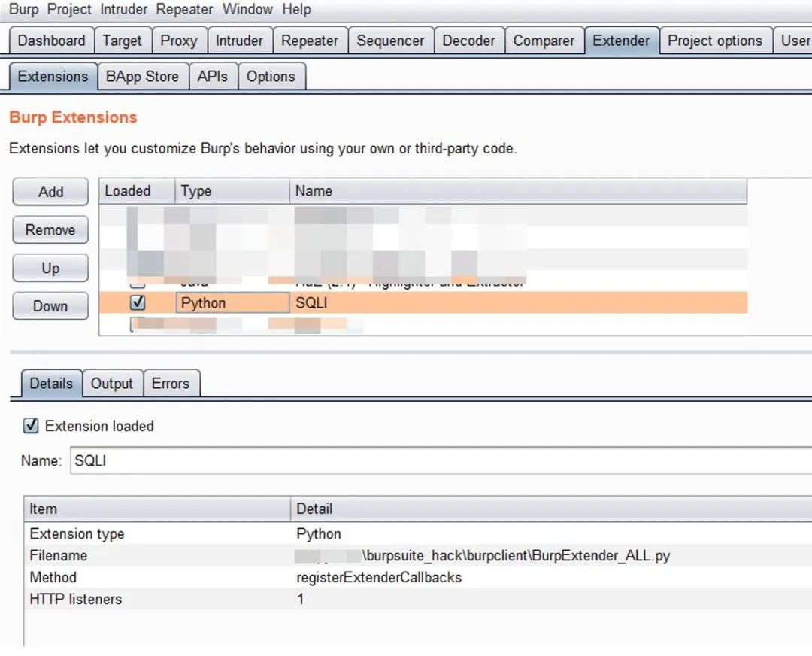Image resolution: width=812 pixels, height=656 pixels.
Task: Switch to the APIs sub-tab
Action: click(x=212, y=76)
